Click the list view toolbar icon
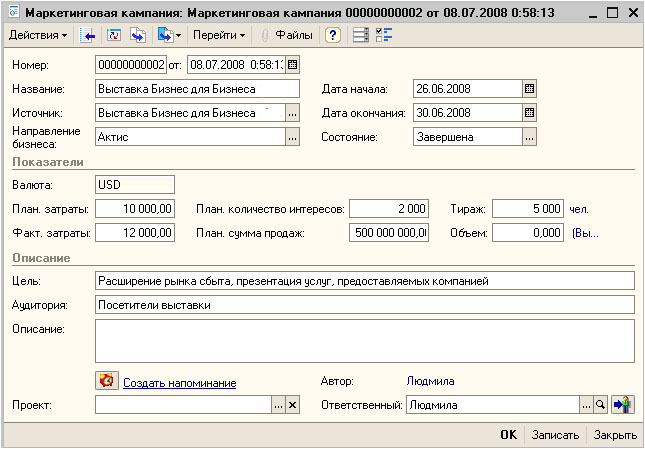Screen dimensions: 645x449 click(361, 35)
